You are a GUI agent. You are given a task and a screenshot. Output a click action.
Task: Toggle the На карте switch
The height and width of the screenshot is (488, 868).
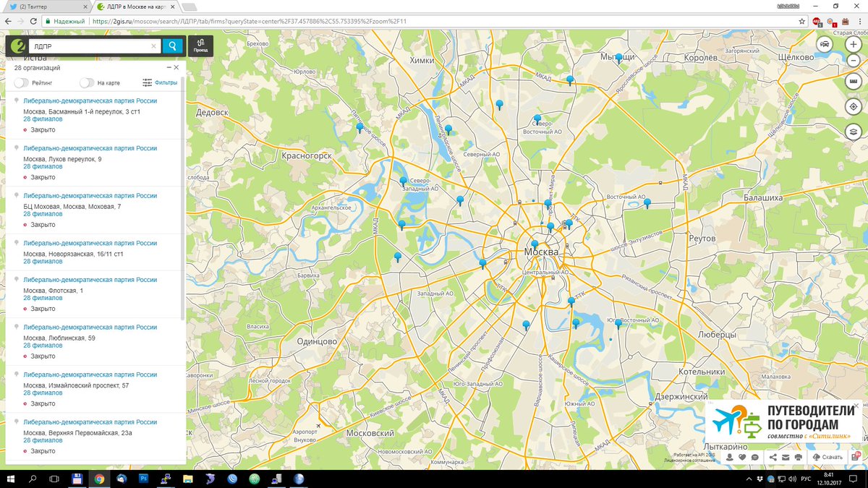(87, 83)
